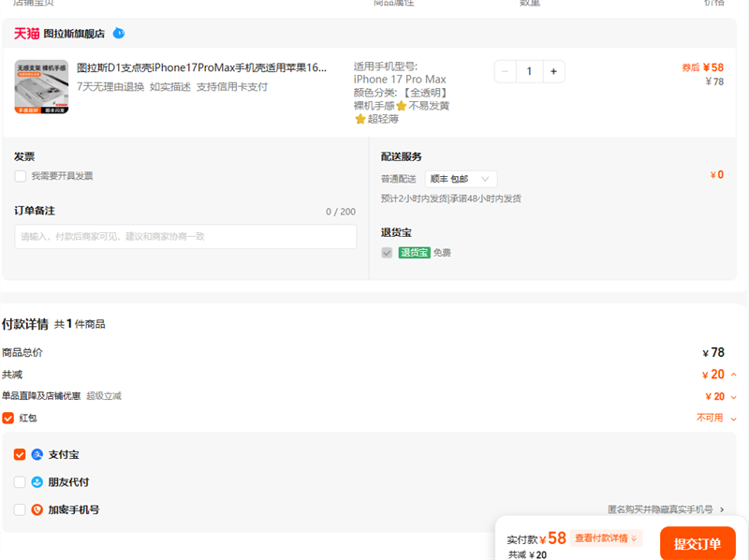Click the 朋友代付 friend-pay icon
The height and width of the screenshot is (560, 749).
(x=37, y=482)
